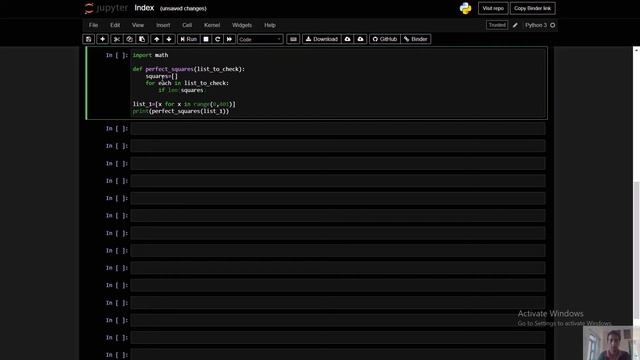Restart kernel and run all cells icon
The height and width of the screenshot is (360, 640).
tap(229, 39)
